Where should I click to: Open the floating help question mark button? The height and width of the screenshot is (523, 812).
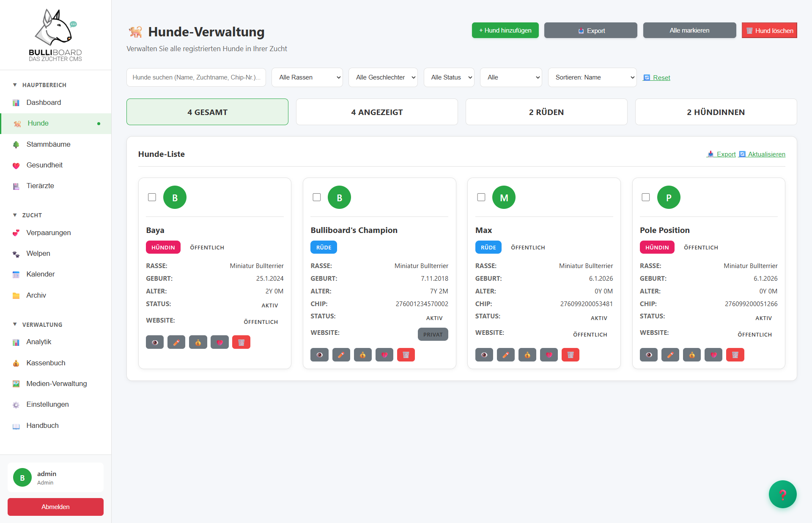pyautogui.click(x=782, y=494)
